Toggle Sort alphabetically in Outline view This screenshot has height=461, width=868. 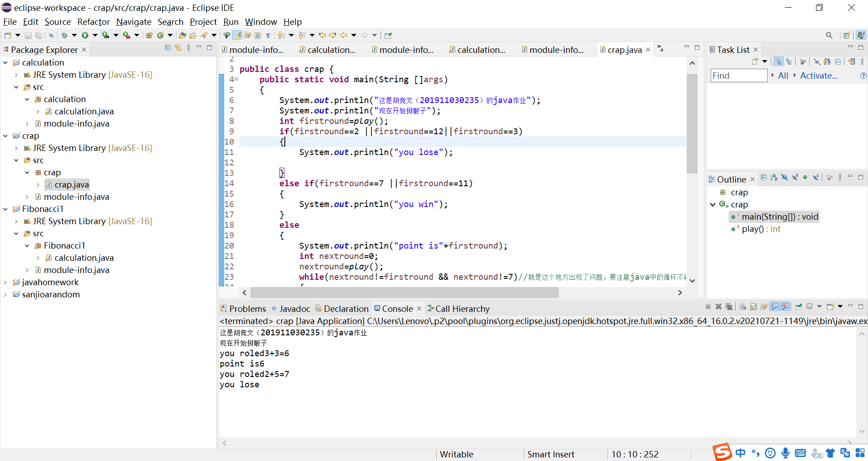tap(774, 178)
